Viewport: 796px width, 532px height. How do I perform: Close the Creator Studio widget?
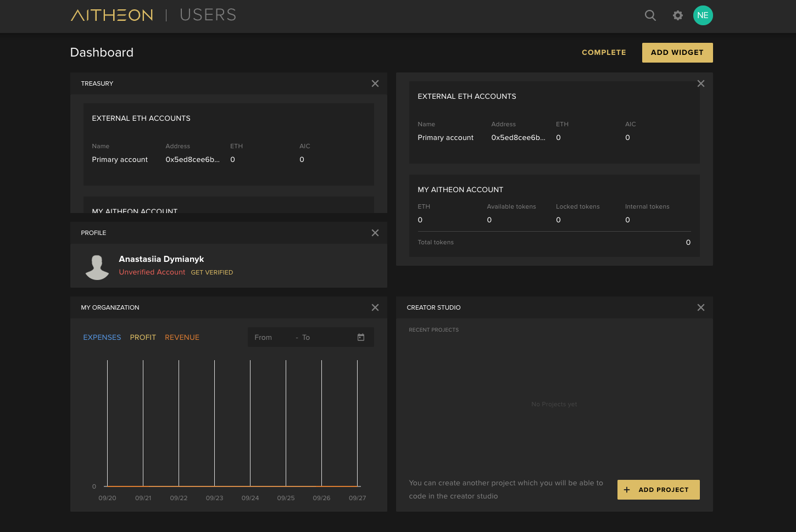point(701,307)
